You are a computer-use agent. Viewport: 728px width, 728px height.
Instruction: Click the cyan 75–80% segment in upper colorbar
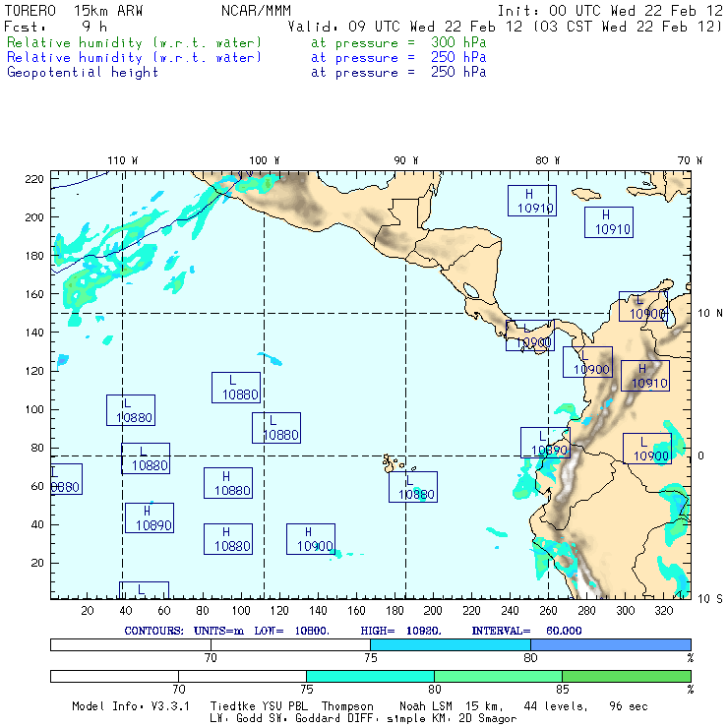[451, 644]
